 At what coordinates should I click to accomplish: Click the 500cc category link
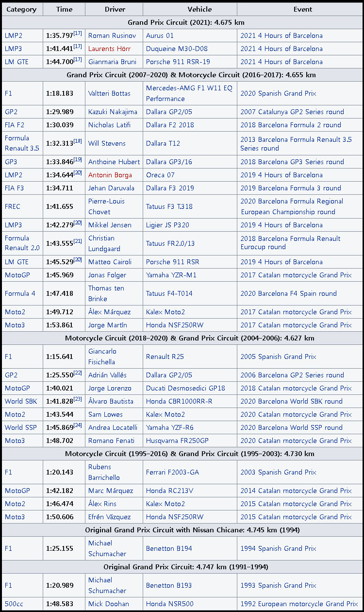click(x=14, y=604)
